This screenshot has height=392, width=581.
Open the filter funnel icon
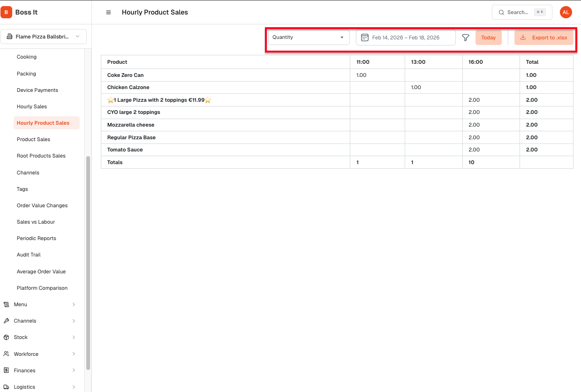tap(466, 38)
